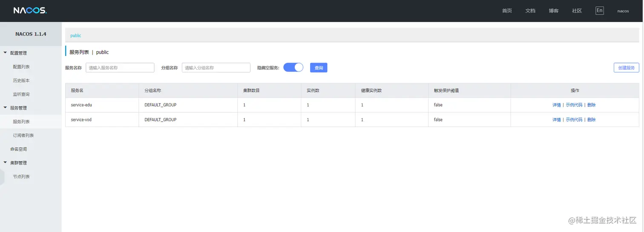Click 删除 for service-edu
Viewport: 644px width, 232px height.
point(591,105)
